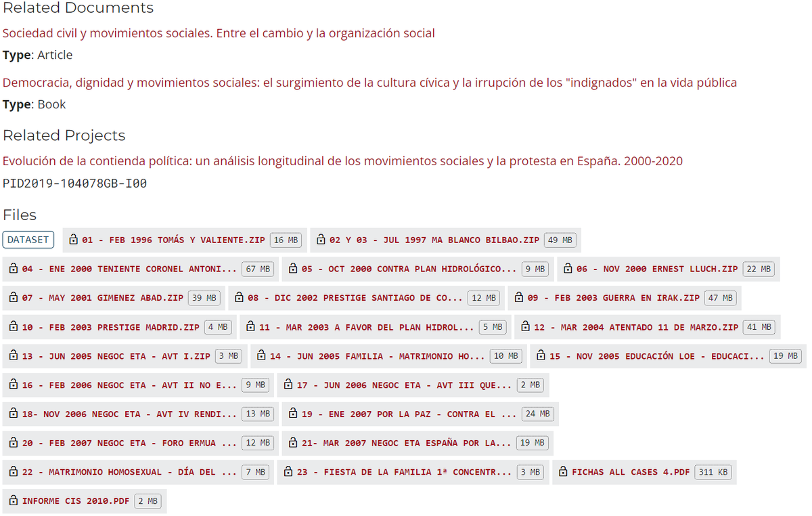Select file 10 - FEB 2003 PRESTIGE MADRID.ZIP
The image size is (812, 516).
(x=101, y=326)
